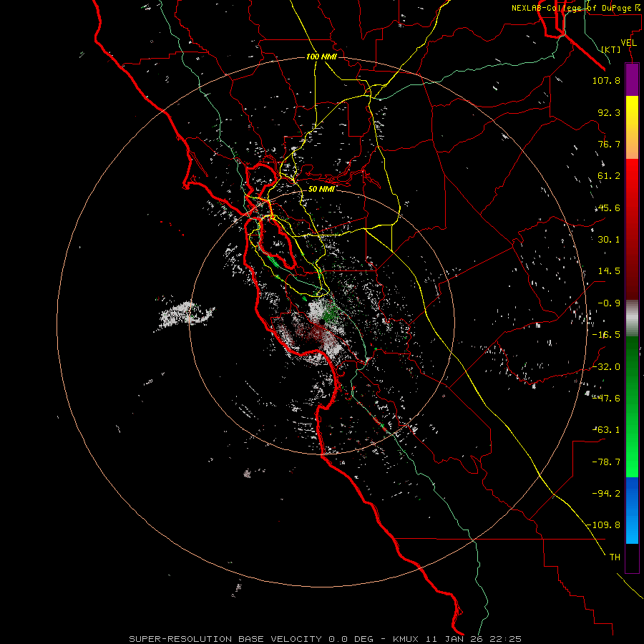This screenshot has height=644, width=644.
Task: Click the -94.2 legend value
Action: (x=606, y=493)
